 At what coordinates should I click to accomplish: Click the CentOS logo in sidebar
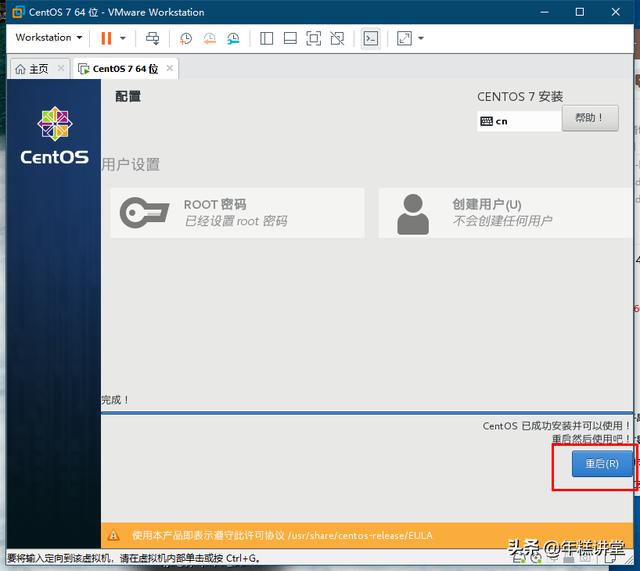tap(54, 136)
